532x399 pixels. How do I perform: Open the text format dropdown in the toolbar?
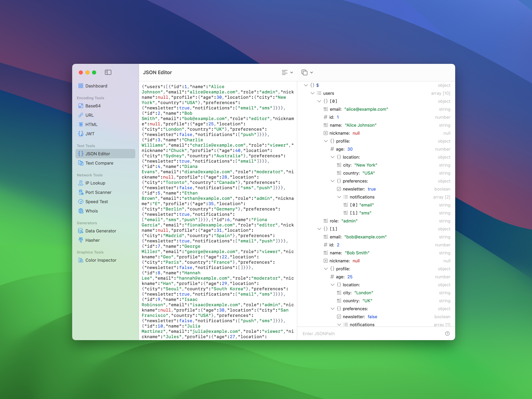click(x=287, y=72)
